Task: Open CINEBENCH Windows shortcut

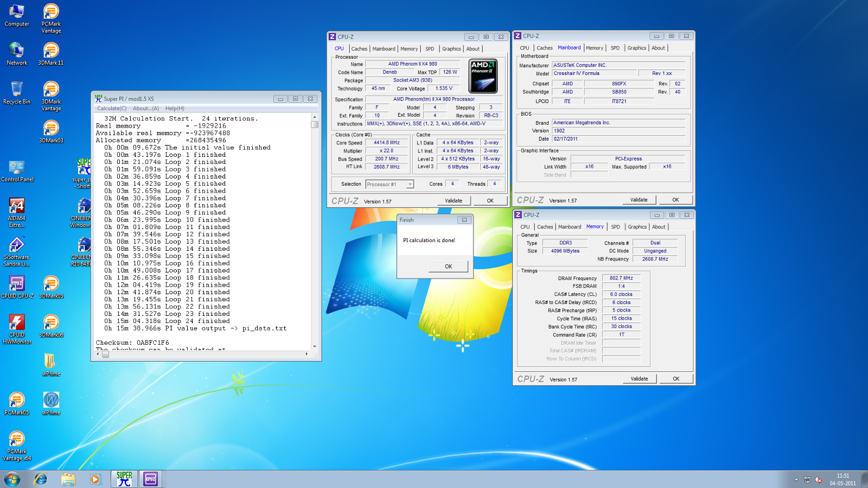Action: pyautogui.click(x=81, y=213)
